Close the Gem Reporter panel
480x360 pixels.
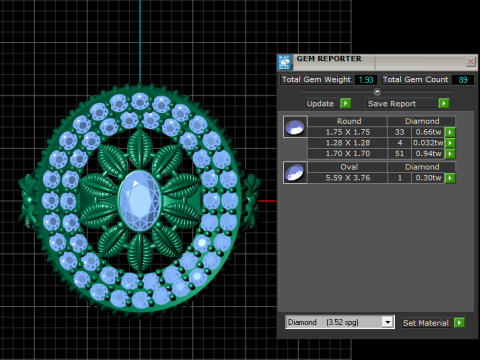[x=470, y=62]
